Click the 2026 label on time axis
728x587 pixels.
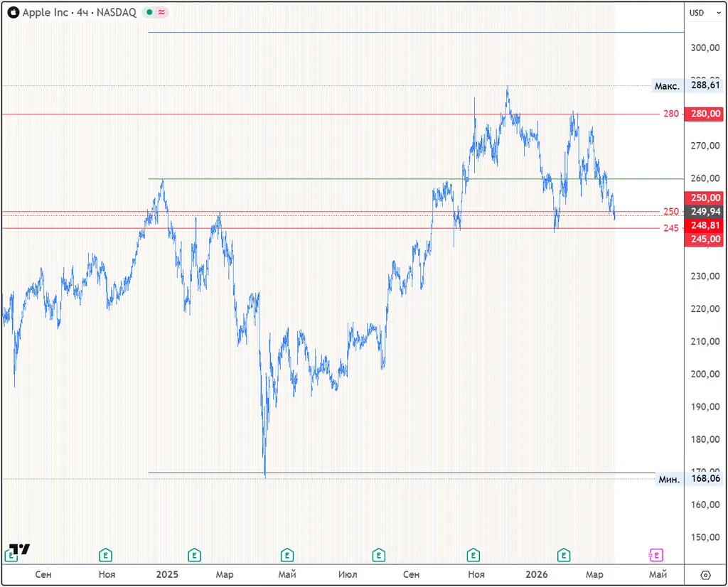[537, 574]
